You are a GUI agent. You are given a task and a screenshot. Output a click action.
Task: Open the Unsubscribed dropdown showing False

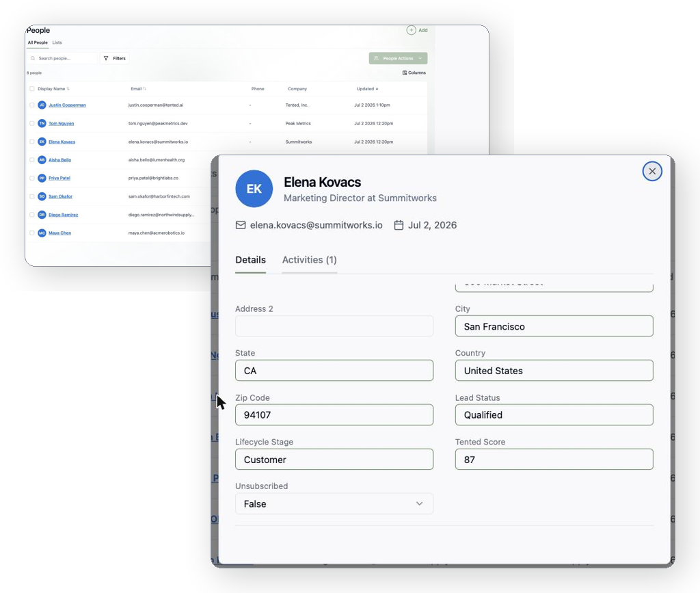click(334, 503)
